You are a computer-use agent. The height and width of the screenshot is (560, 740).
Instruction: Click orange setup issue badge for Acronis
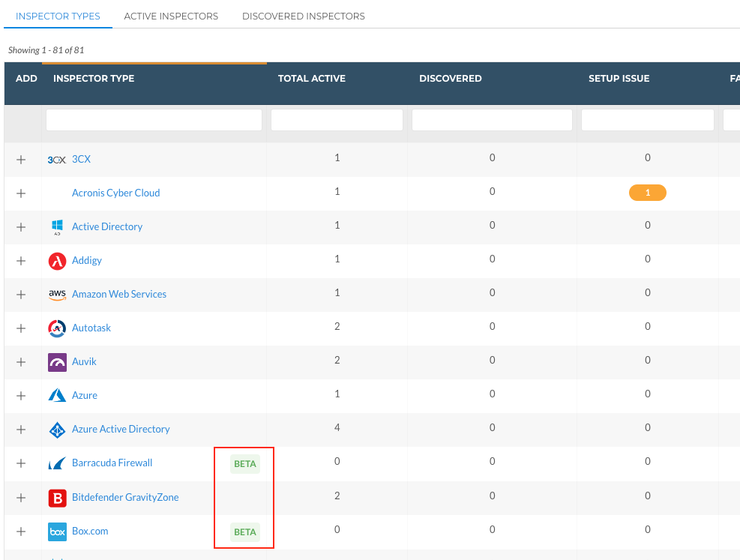coord(648,193)
